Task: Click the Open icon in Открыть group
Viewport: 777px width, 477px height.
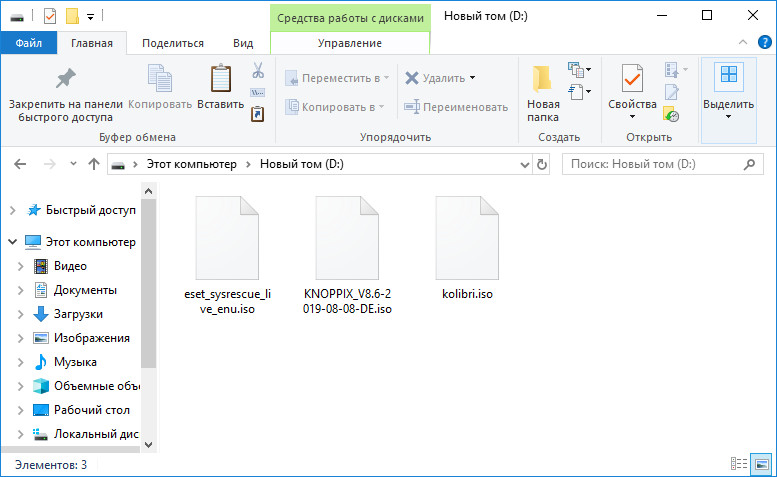Action: coord(672,70)
